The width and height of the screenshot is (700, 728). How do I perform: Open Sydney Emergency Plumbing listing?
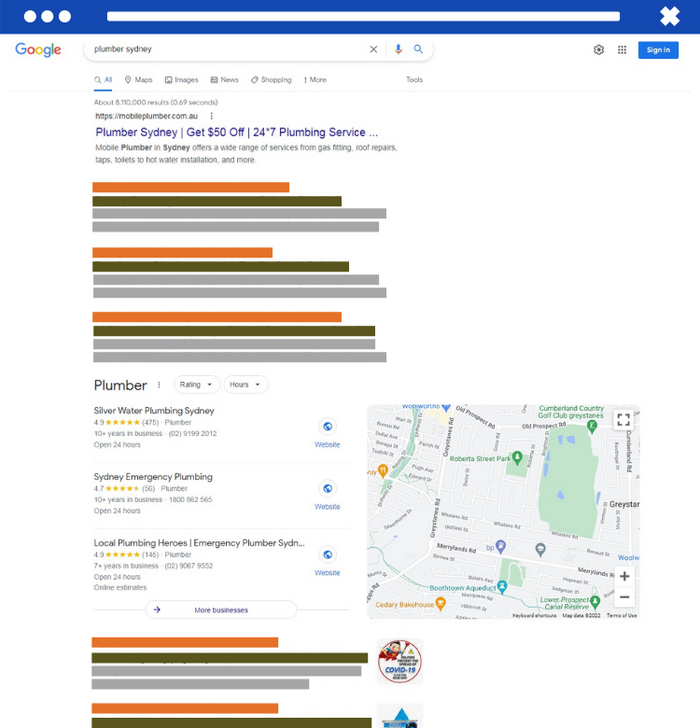[153, 477]
